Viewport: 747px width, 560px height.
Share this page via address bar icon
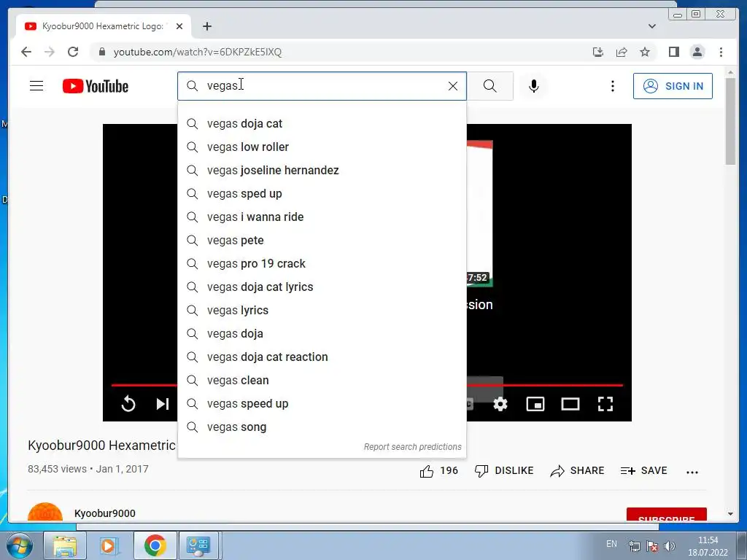point(622,52)
